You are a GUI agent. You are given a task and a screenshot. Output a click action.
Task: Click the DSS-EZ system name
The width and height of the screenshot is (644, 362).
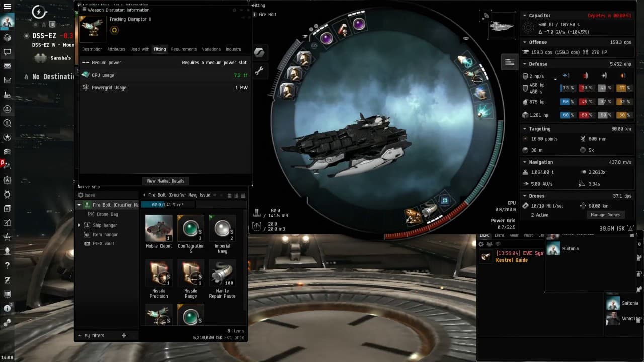(45, 36)
